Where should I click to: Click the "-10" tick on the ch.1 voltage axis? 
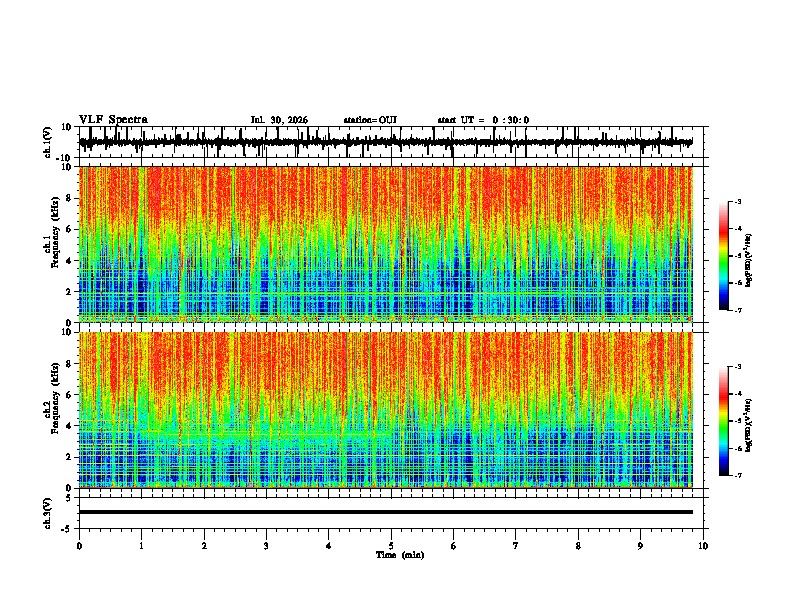tap(65, 158)
